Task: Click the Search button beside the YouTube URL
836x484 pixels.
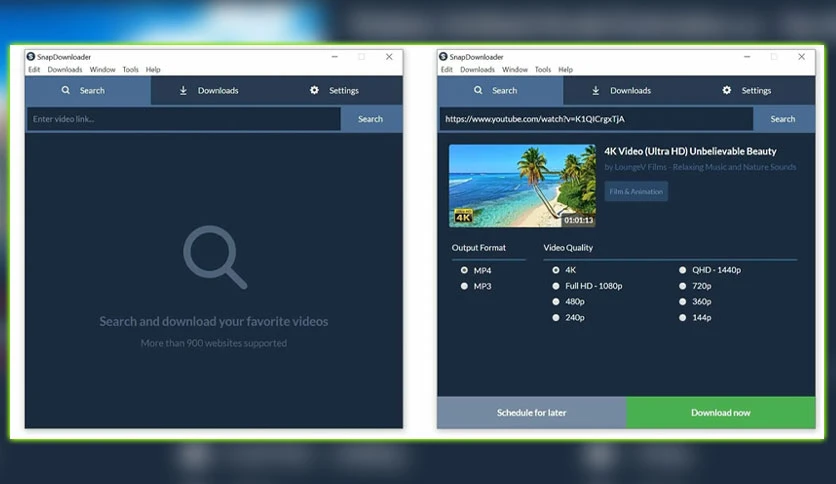Action: click(x=783, y=119)
